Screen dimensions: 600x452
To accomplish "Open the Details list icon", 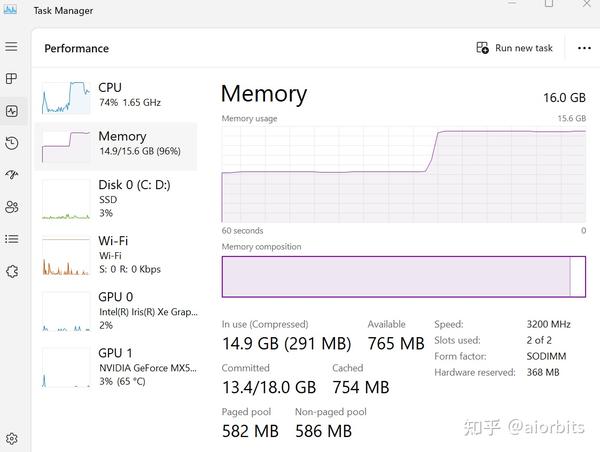I will point(12,239).
